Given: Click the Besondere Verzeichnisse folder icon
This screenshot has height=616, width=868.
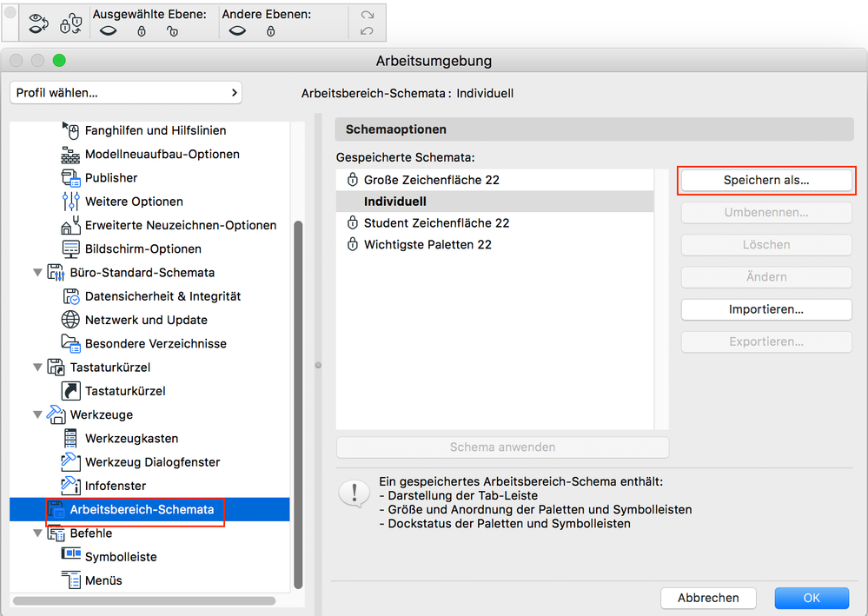Looking at the screenshot, I should tap(70, 343).
